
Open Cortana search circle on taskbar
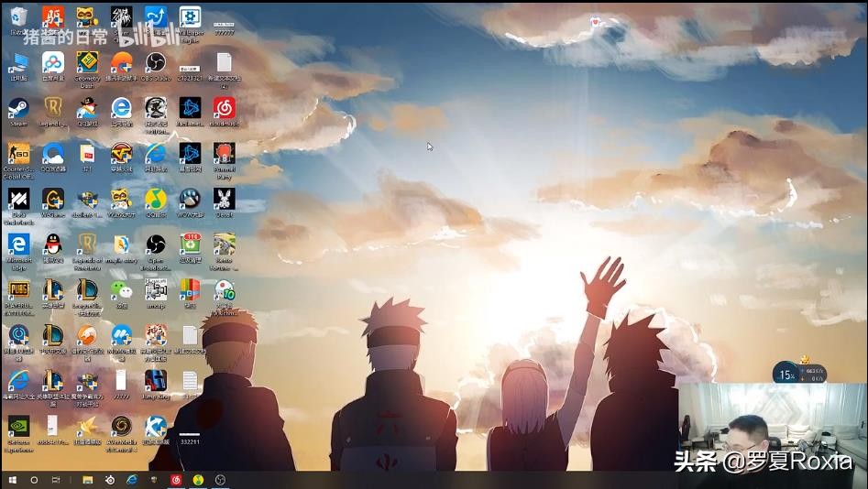click(x=34, y=480)
